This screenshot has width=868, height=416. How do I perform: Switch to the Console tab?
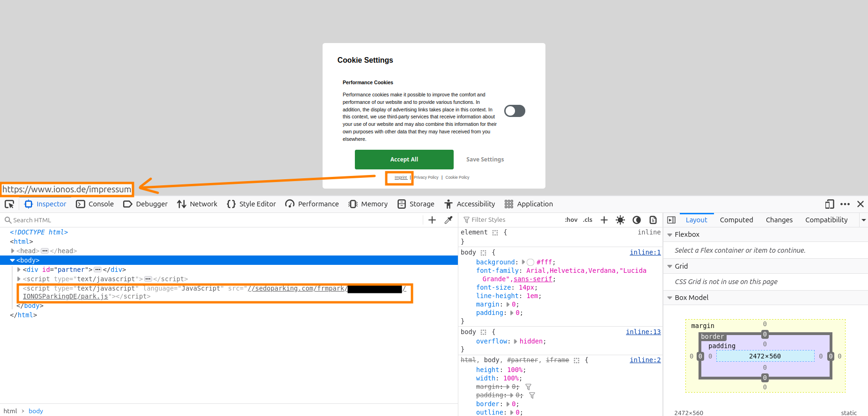[95, 204]
